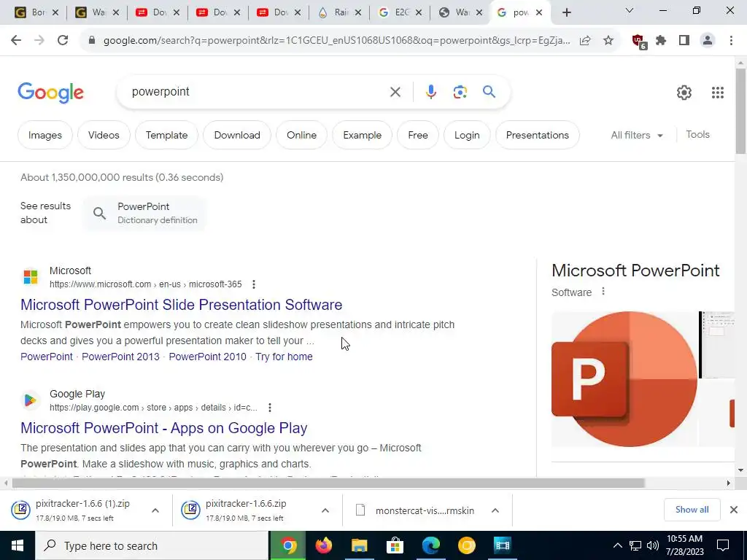Click the address bar URL
The width and height of the screenshot is (747, 560).
336,41
